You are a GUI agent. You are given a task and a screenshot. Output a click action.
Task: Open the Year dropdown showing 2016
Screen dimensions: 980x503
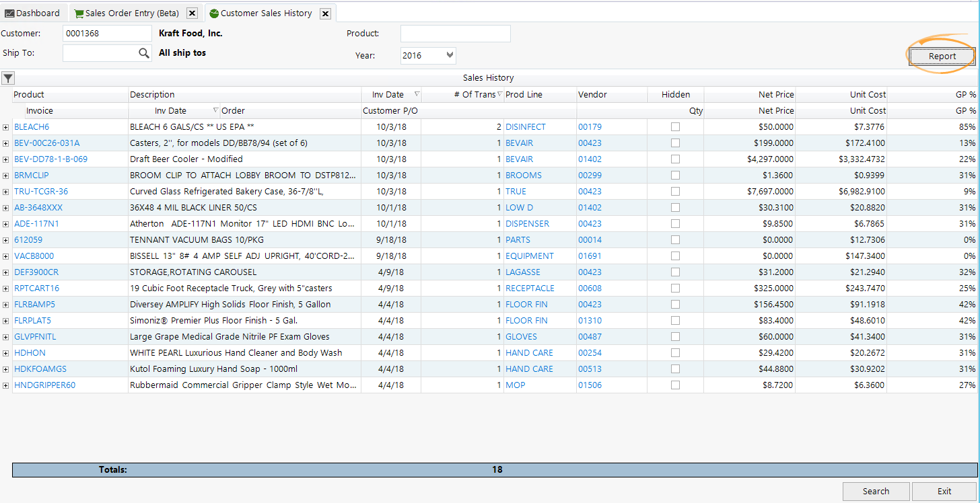click(x=427, y=56)
